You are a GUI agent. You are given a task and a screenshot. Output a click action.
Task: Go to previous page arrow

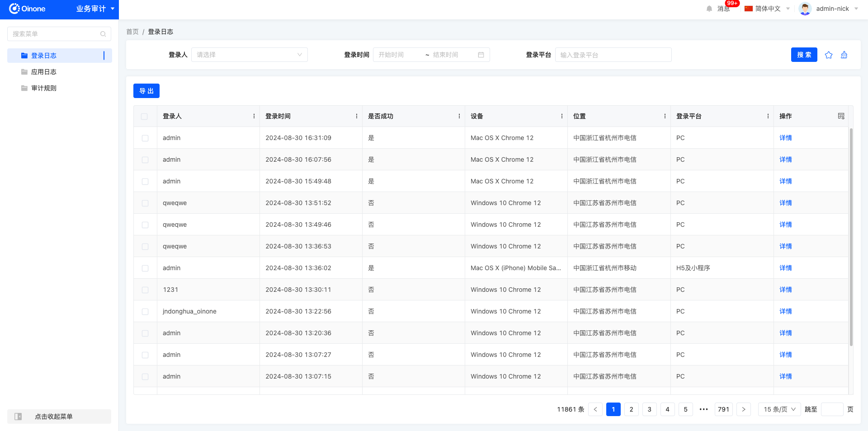click(595, 409)
